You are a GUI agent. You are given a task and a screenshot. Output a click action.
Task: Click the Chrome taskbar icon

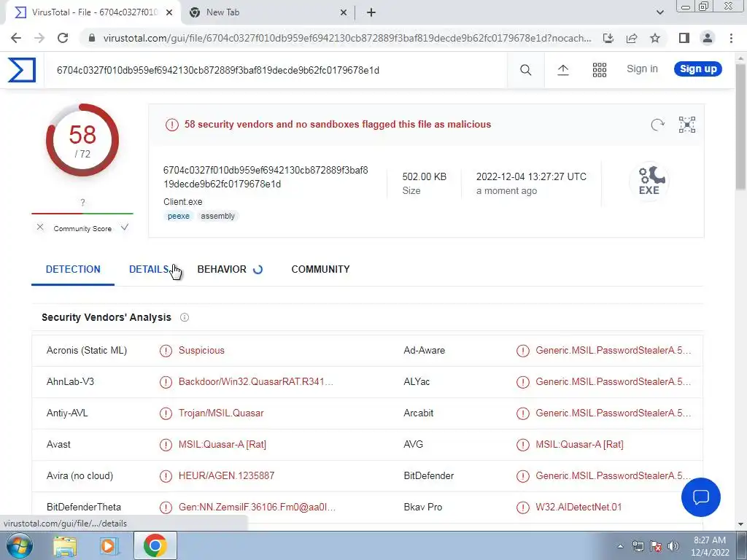click(155, 545)
